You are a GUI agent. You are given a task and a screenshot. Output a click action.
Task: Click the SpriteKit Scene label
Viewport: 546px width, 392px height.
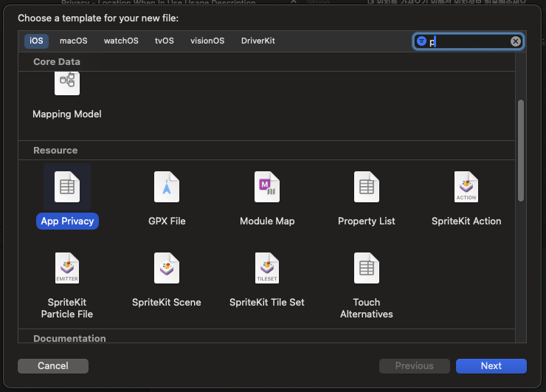[x=167, y=303]
